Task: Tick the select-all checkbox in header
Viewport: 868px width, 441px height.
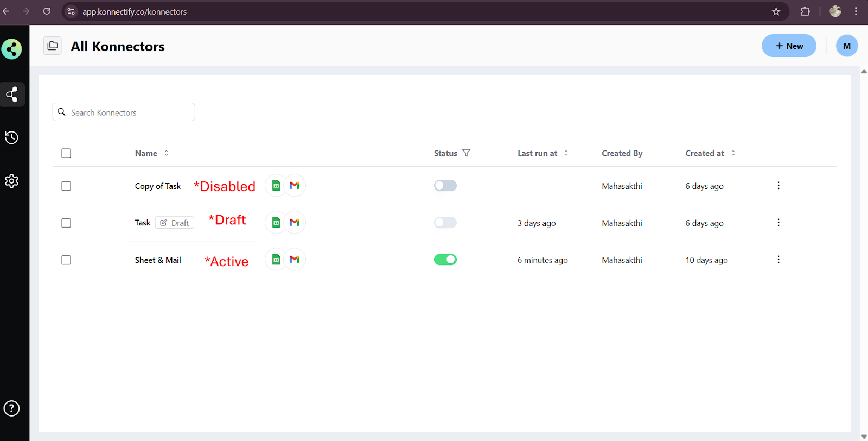Action: [x=66, y=153]
